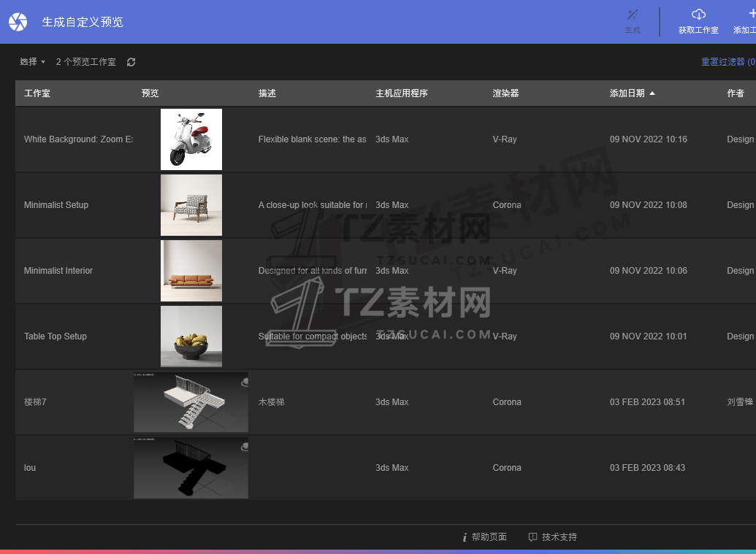Sort by 添加日期 column header
Screen dimensions: 756x554
pyautogui.click(x=627, y=93)
